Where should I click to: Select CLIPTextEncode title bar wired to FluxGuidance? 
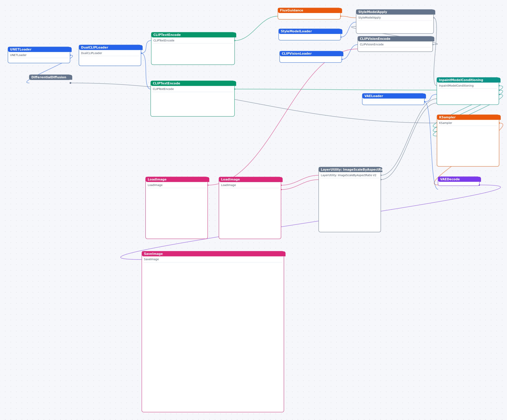click(193, 35)
